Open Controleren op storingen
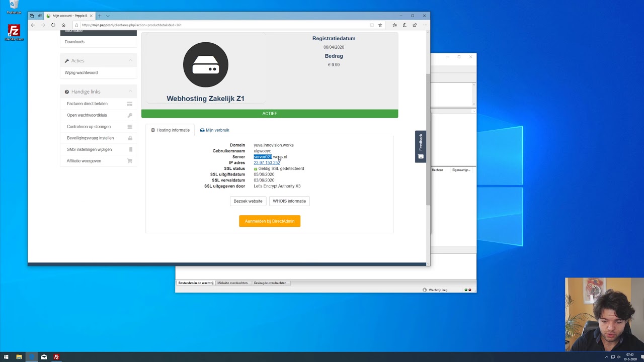This screenshot has width=644, height=362. pyautogui.click(x=89, y=127)
